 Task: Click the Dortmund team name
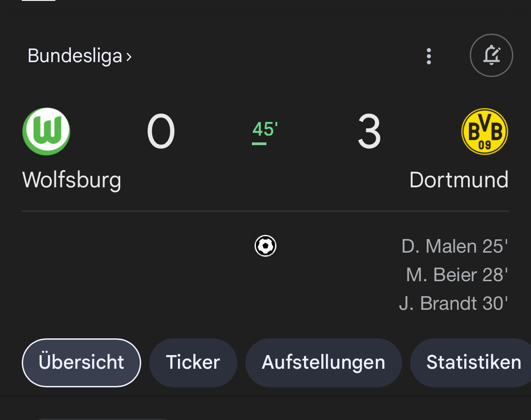[459, 180]
